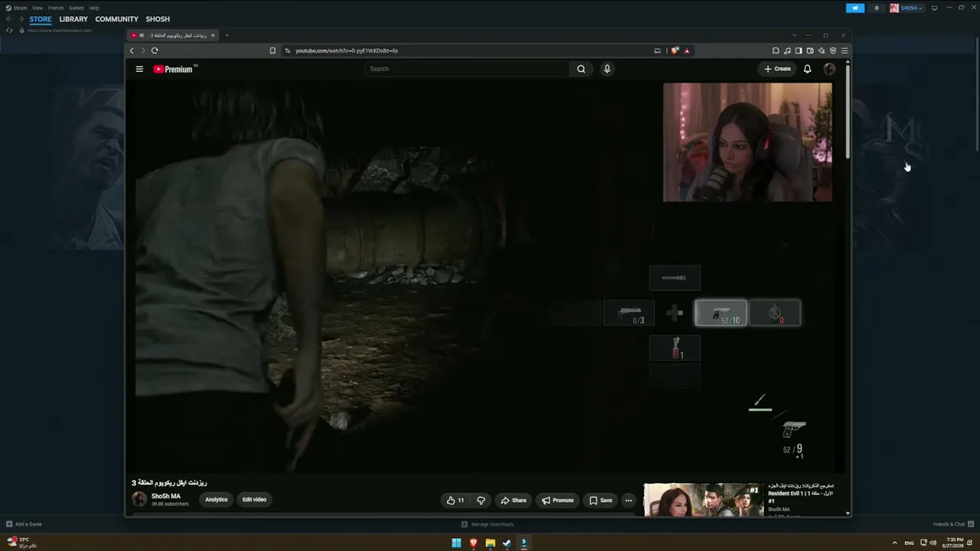Open more actions ellipsis under video
The height and width of the screenshot is (551, 980).
click(629, 500)
